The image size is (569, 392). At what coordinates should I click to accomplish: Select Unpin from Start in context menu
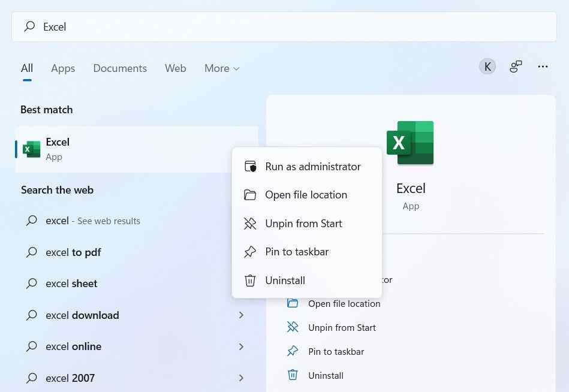(306, 224)
